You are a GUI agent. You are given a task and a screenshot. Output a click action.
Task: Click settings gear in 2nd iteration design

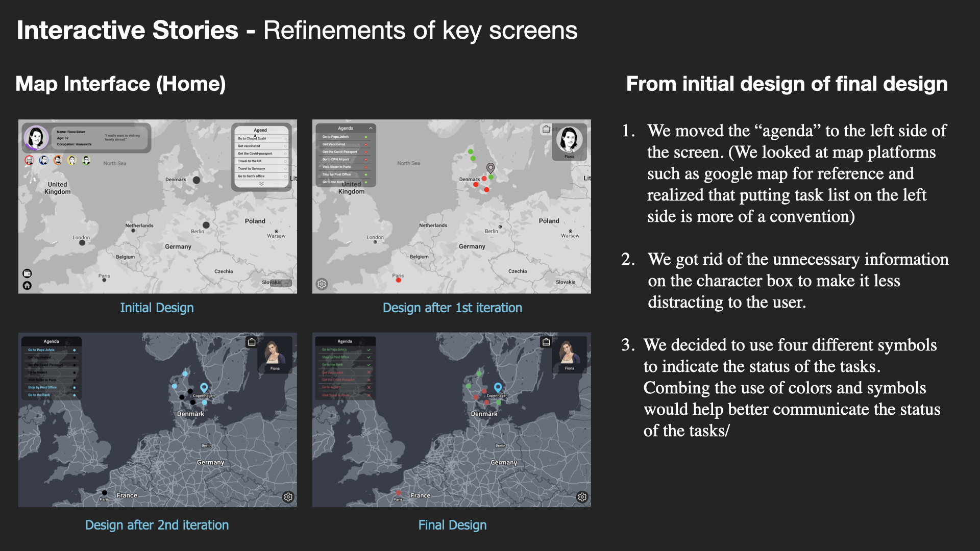point(288,497)
